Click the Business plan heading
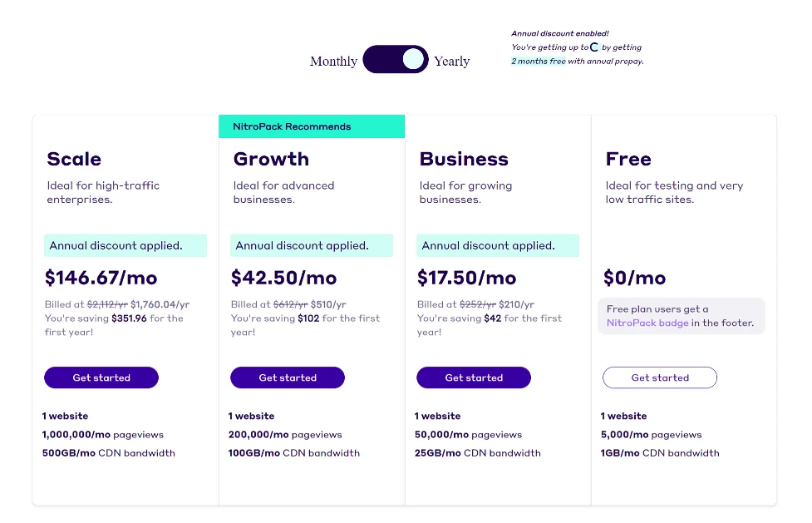This screenshot has height=523, width=812. click(464, 159)
